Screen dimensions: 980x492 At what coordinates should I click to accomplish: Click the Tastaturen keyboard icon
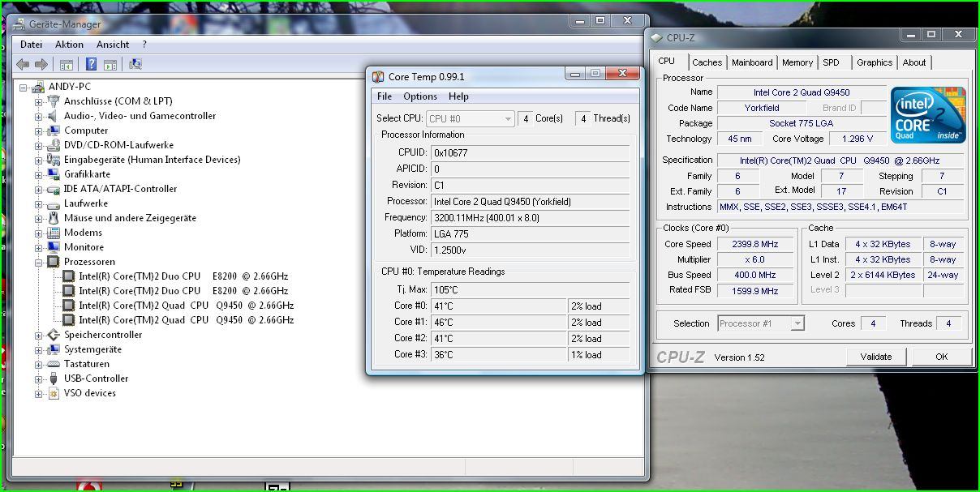tap(54, 364)
